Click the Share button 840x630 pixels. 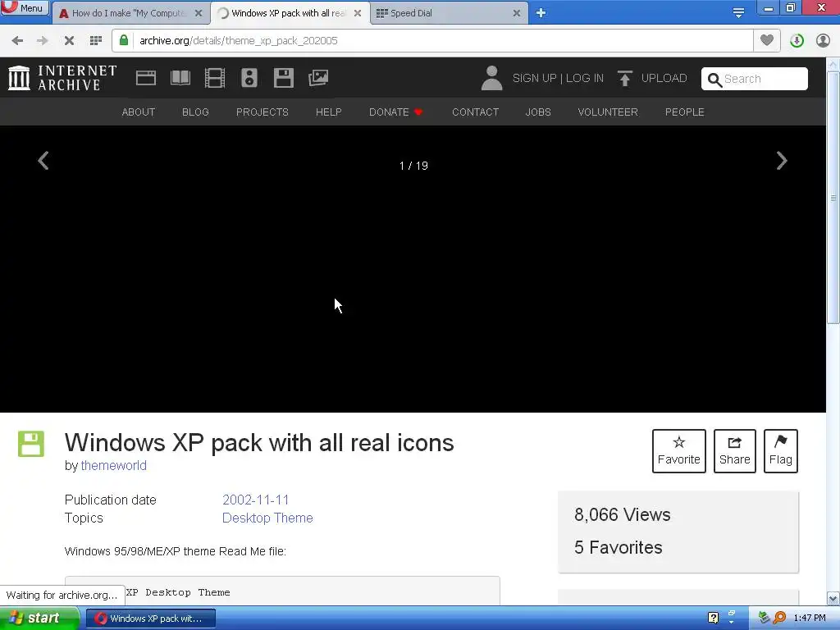[x=734, y=451]
